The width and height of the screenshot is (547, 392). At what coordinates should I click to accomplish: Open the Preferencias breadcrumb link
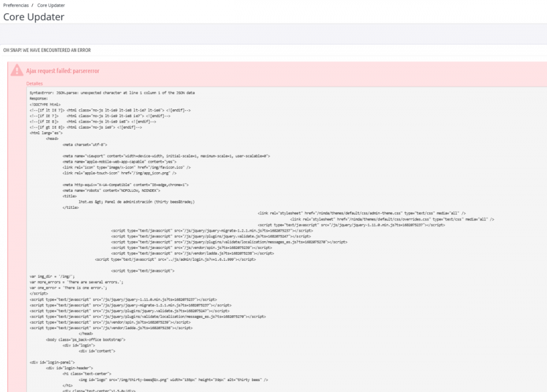pyautogui.click(x=16, y=5)
